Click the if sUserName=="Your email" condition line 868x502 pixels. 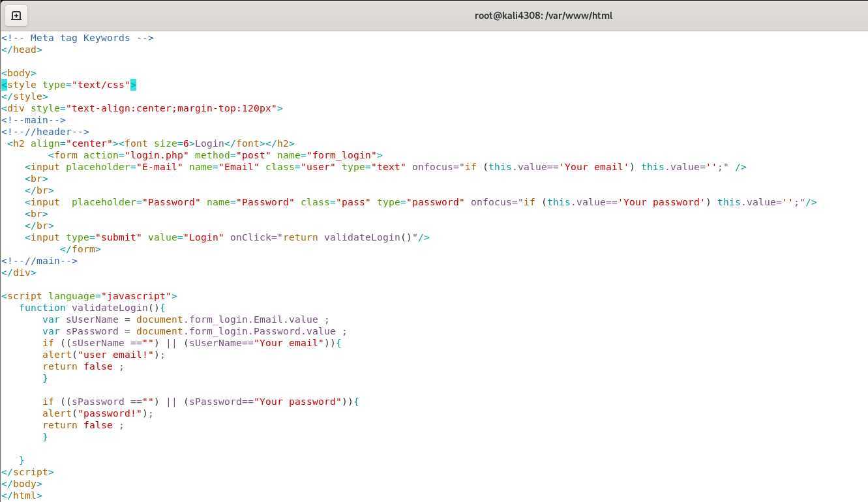(192, 343)
